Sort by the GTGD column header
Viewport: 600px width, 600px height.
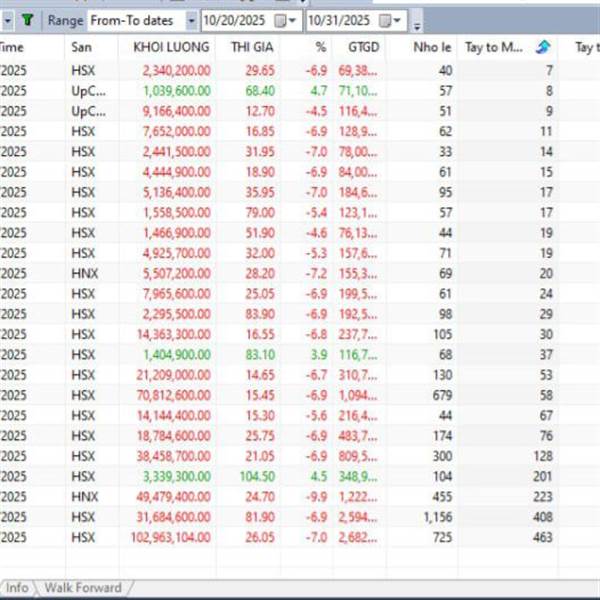click(x=359, y=47)
